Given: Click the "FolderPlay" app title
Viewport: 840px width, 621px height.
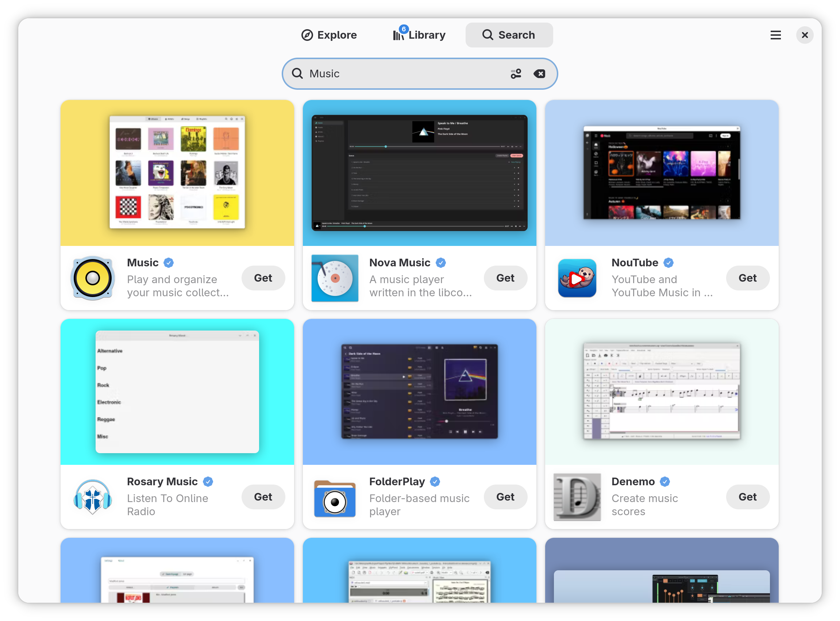Looking at the screenshot, I should [397, 482].
